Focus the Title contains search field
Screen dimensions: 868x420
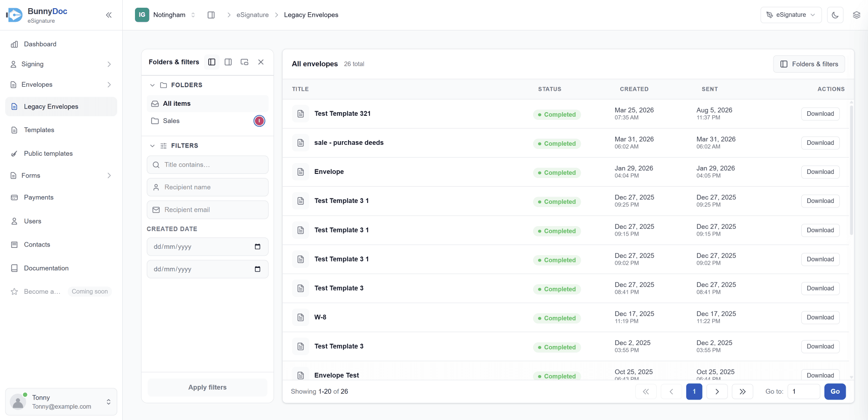(208, 165)
